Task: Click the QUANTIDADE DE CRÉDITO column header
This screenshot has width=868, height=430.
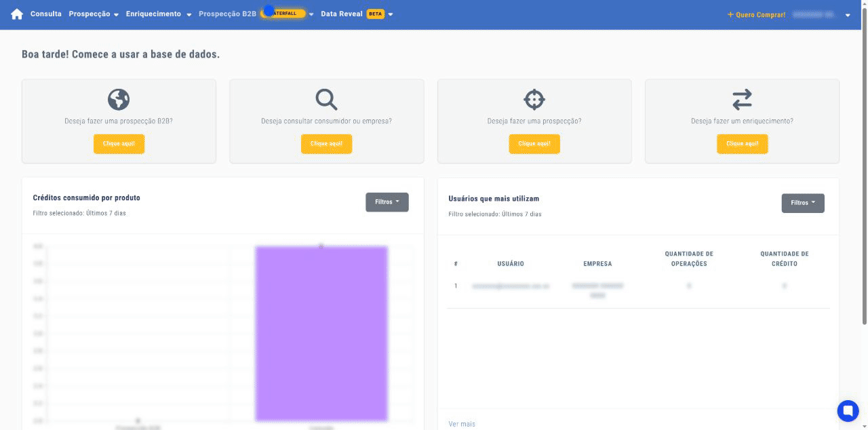Action: coord(785,258)
